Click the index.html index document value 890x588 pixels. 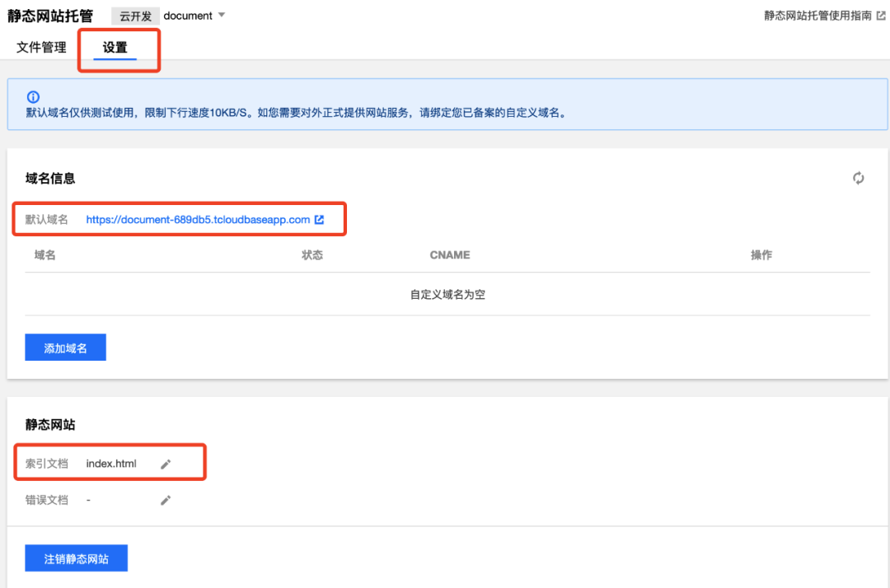coord(111,464)
